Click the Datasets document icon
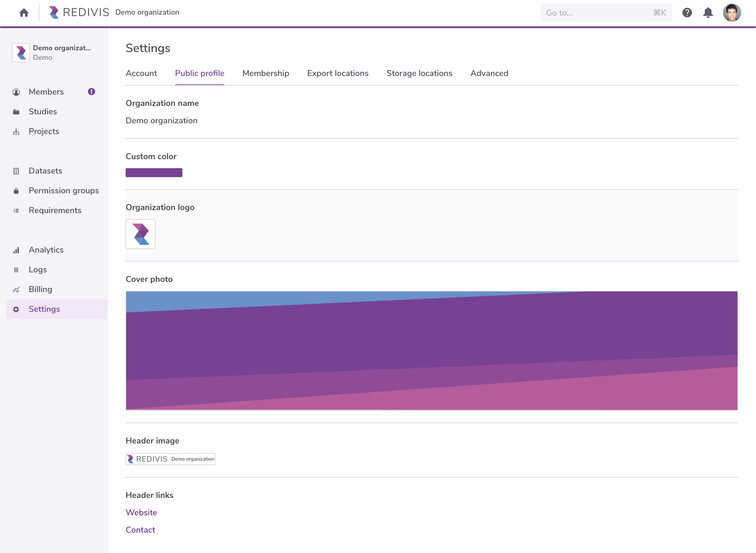Screen dimensions: 756x553 click(16, 171)
